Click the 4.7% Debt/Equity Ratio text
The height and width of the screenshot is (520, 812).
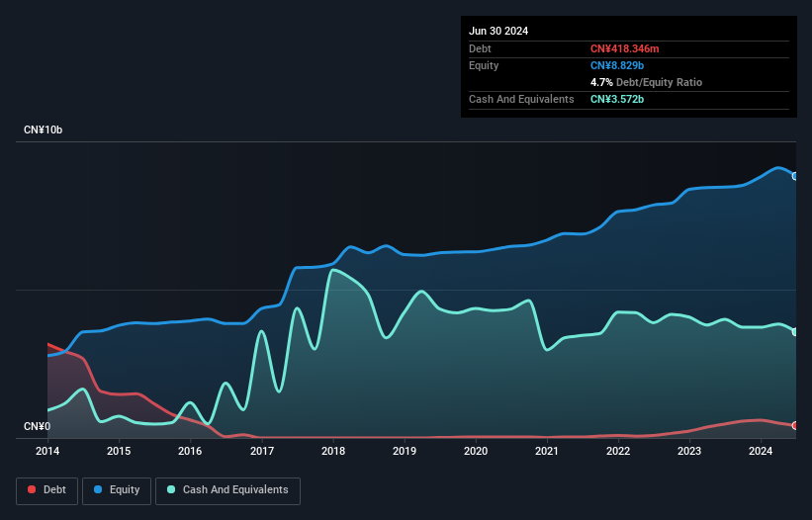tap(646, 82)
